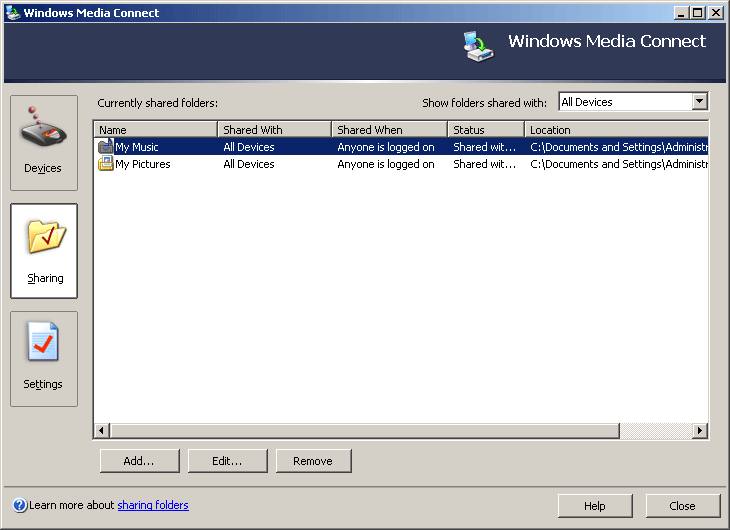The image size is (730, 530).
Task: Follow the 'sharing folders' link
Action: (x=153, y=505)
